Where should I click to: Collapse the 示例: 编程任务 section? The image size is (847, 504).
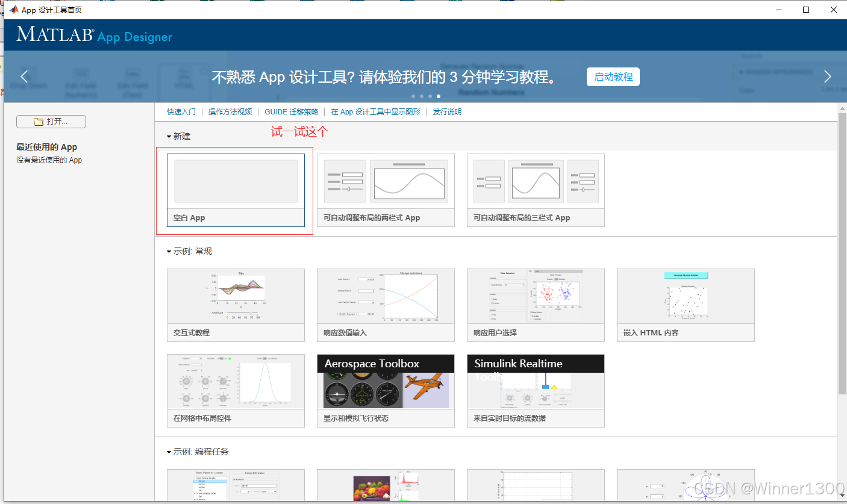(x=169, y=452)
